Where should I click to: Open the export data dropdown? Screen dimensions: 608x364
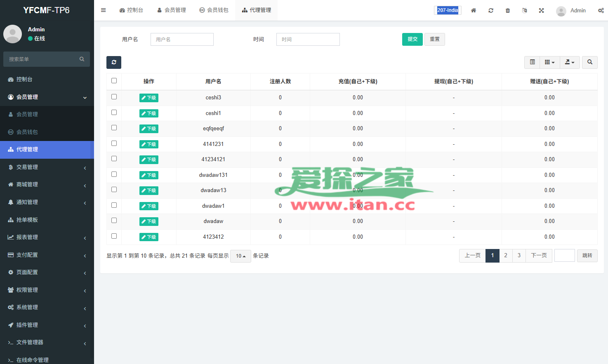click(x=570, y=62)
